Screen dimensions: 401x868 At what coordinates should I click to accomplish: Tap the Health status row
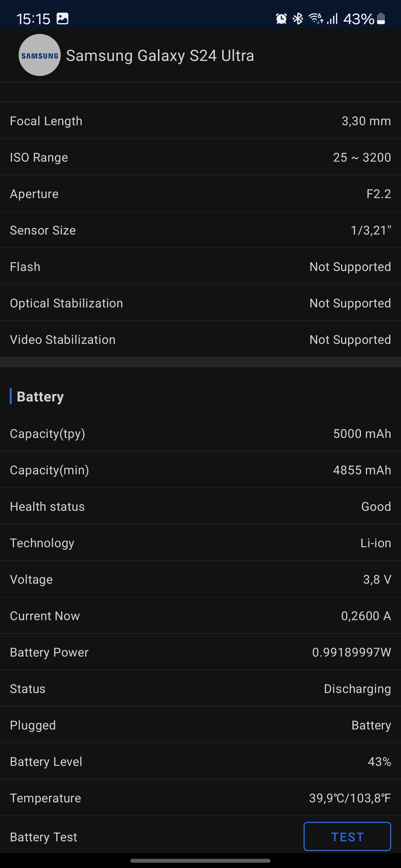pyautogui.click(x=200, y=506)
